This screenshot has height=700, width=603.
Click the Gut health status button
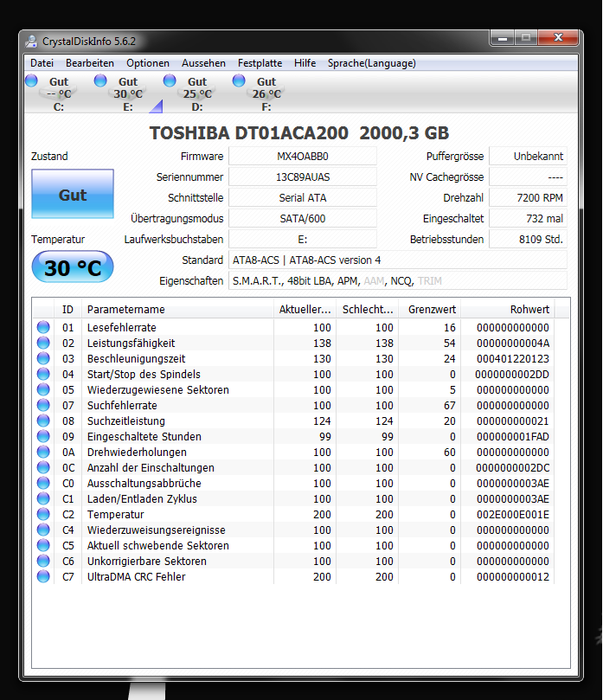click(x=73, y=194)
